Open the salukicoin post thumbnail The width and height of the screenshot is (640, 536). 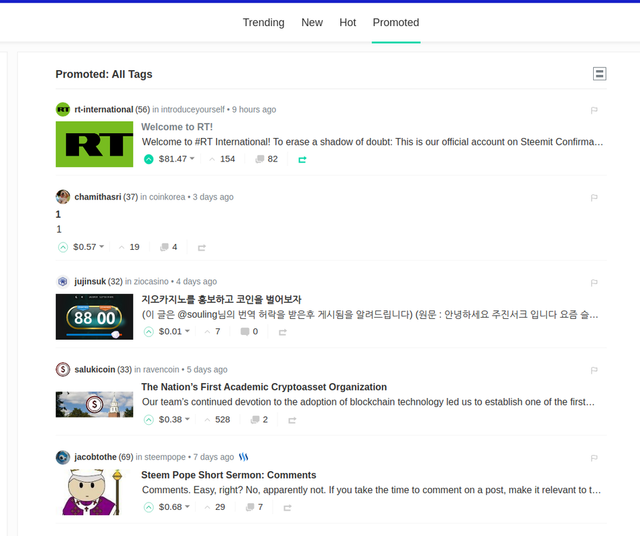[x=94, y=405]
